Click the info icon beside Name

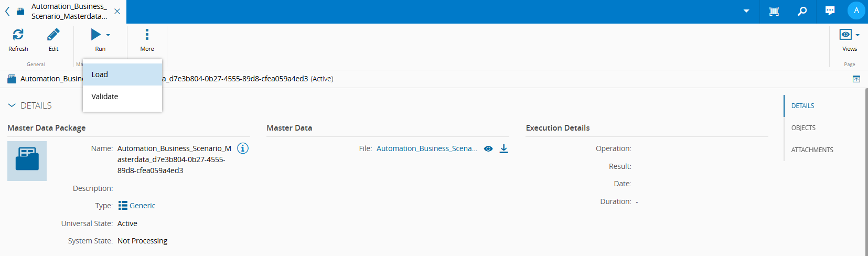pyautogui.click(x=242, y=148)
